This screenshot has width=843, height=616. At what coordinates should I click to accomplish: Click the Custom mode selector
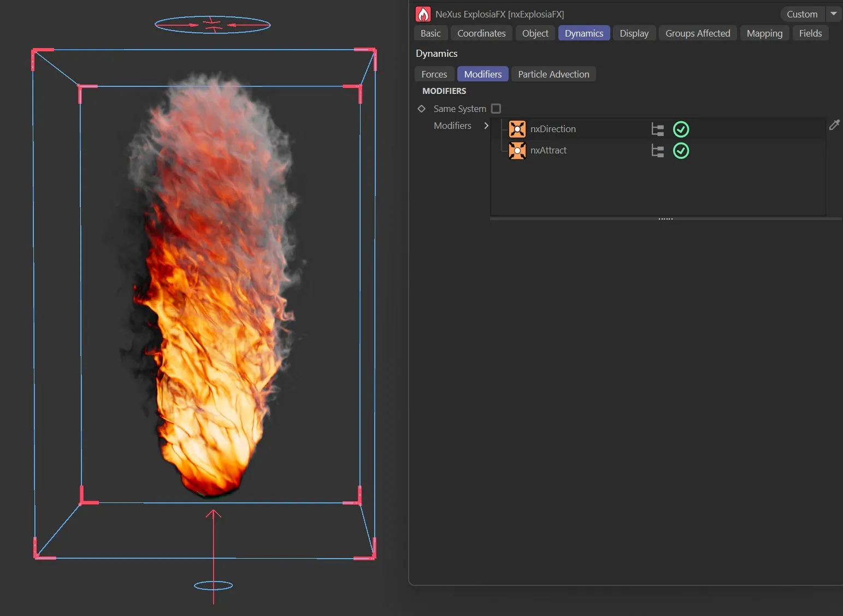801,14
